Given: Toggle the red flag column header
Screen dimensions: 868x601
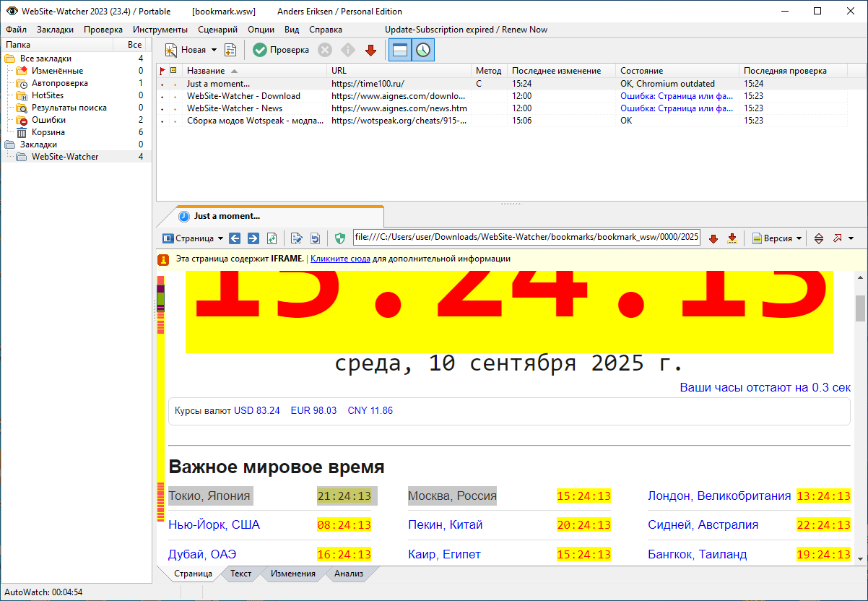Looking at the screenshot, I should pyautogui.click(x=162, y=71).
